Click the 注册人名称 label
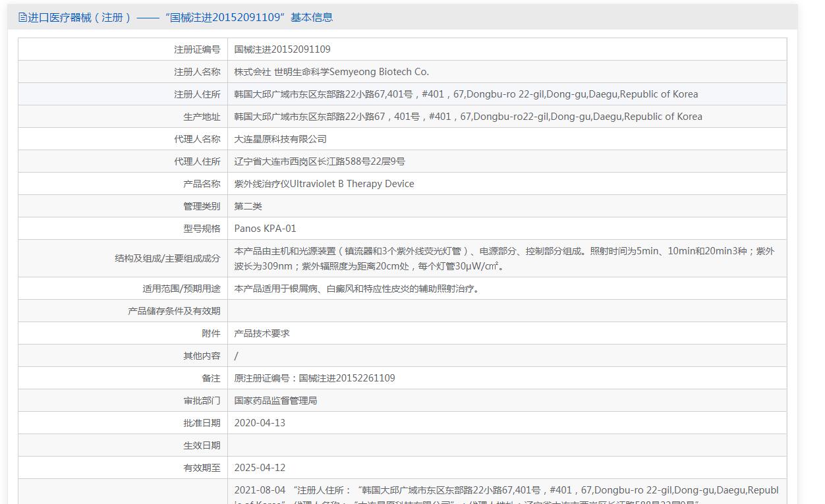Viewport: 825px width, 504px height. click(197, 72)
